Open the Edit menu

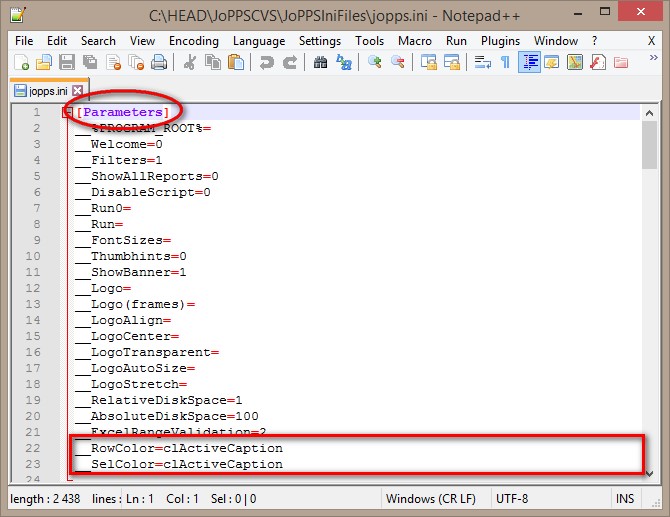tap(57, 41)
